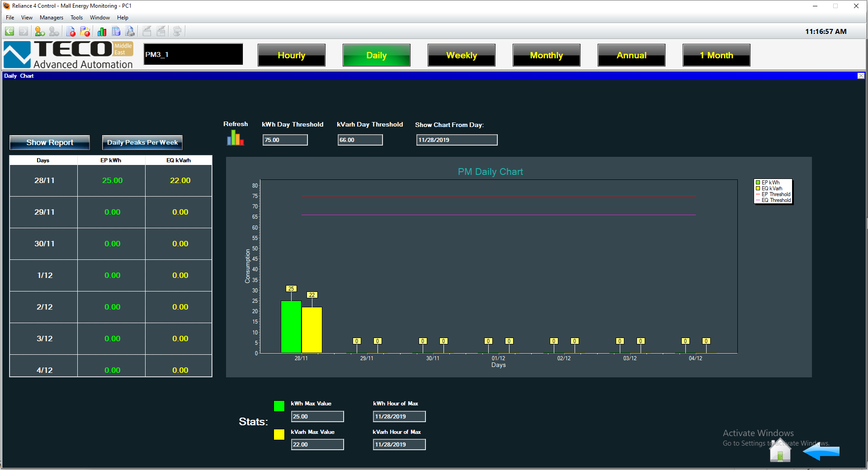Click the kWh Day Threshold field

285,140
